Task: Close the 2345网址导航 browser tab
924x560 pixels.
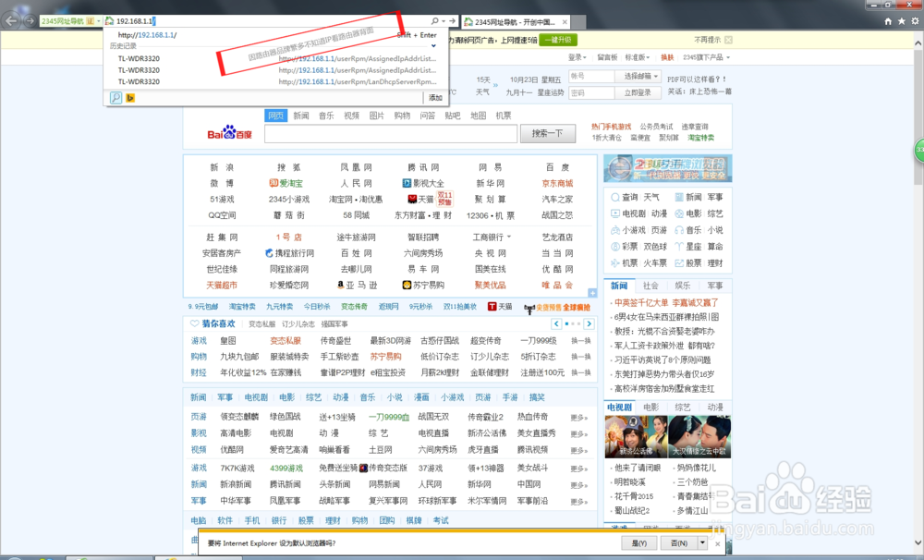Action: click(565, 22)
